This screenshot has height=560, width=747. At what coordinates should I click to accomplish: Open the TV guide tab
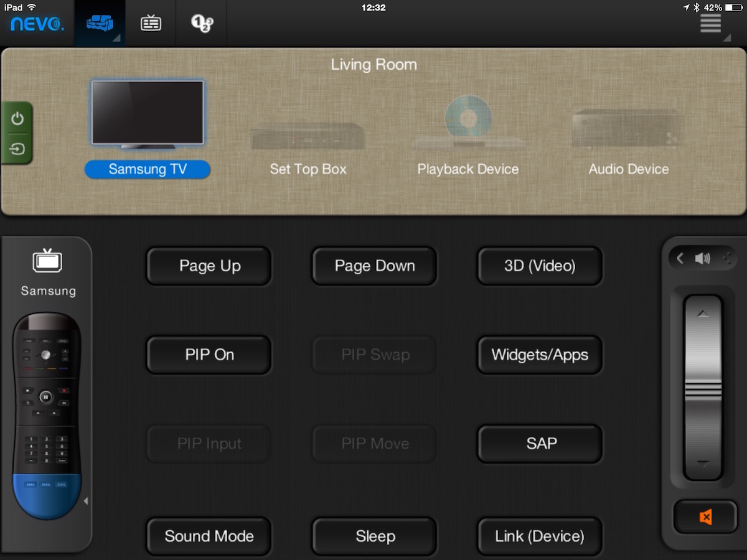click(151, 24)
